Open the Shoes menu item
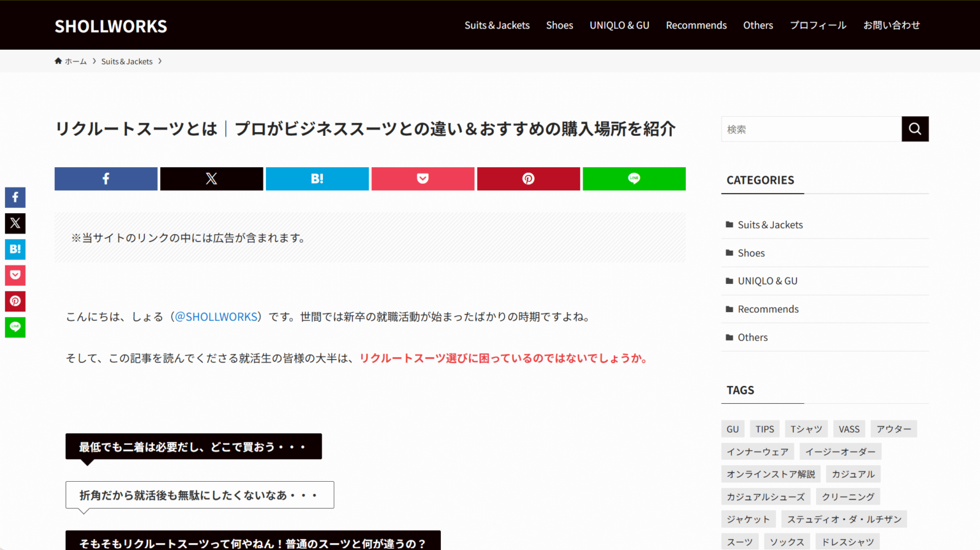 point(560,25)
